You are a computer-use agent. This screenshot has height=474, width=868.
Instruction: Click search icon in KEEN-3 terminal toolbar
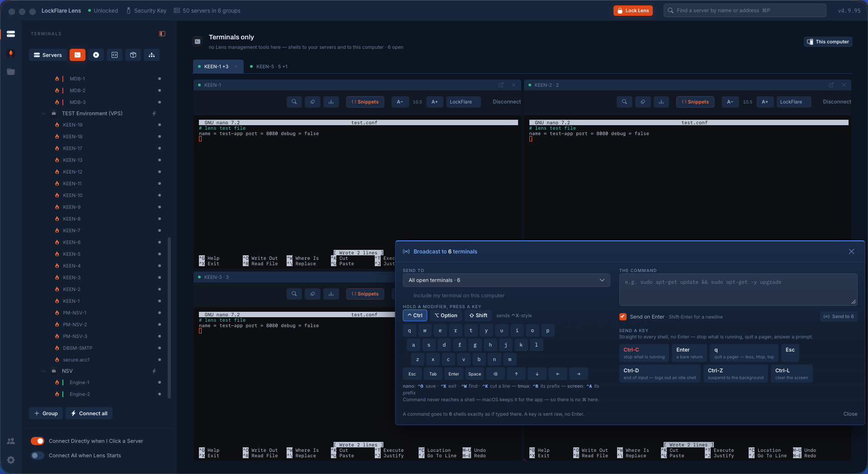coord(294,294)
